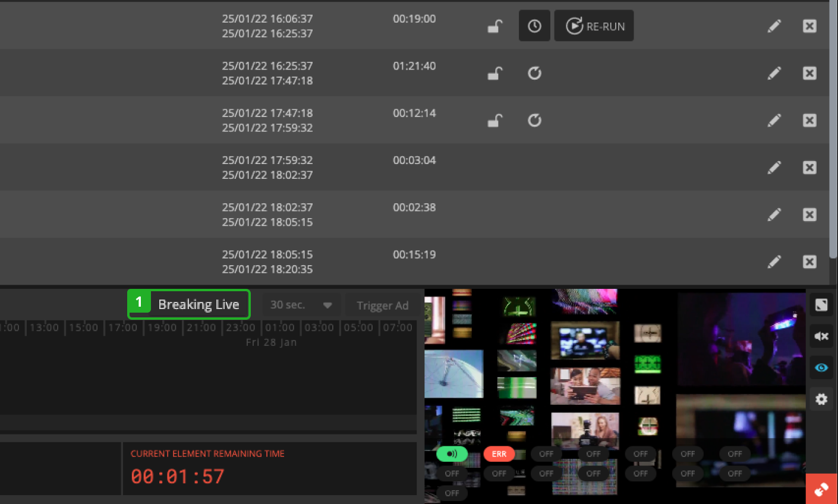Click the current element remaining time display
Screen dimensions: 838x504
177,476
